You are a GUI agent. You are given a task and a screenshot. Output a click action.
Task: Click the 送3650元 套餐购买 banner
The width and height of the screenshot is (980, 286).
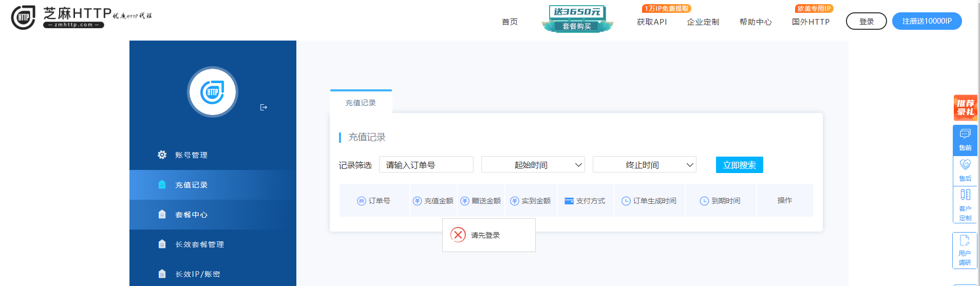point(577,19)
